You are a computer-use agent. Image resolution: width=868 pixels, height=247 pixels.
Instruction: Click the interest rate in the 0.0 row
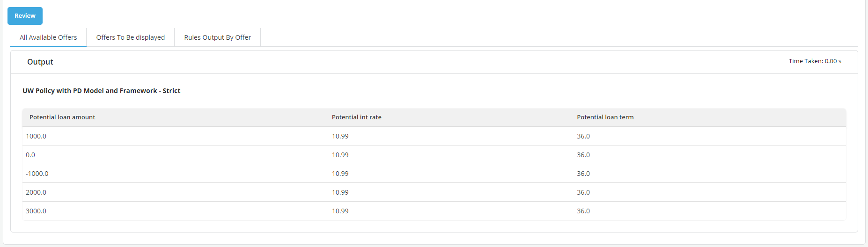click(x=340, y=155)
